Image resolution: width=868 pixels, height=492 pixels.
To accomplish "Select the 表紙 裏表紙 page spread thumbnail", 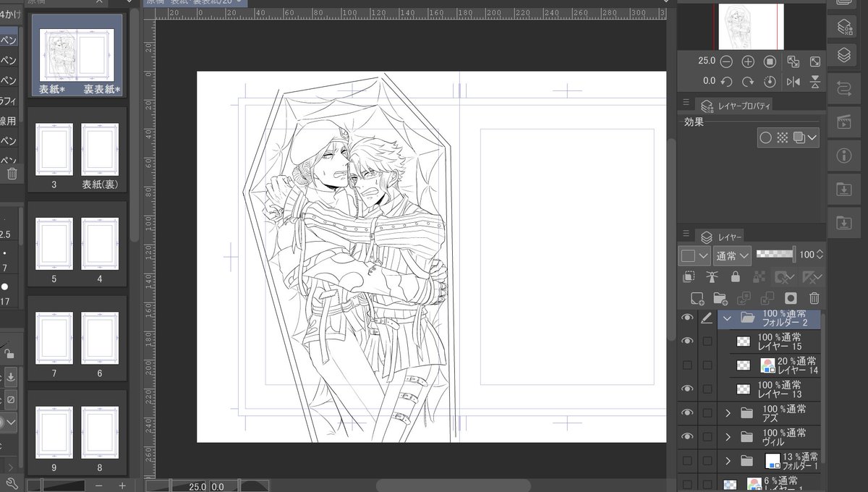I will [x=77, y=56].
